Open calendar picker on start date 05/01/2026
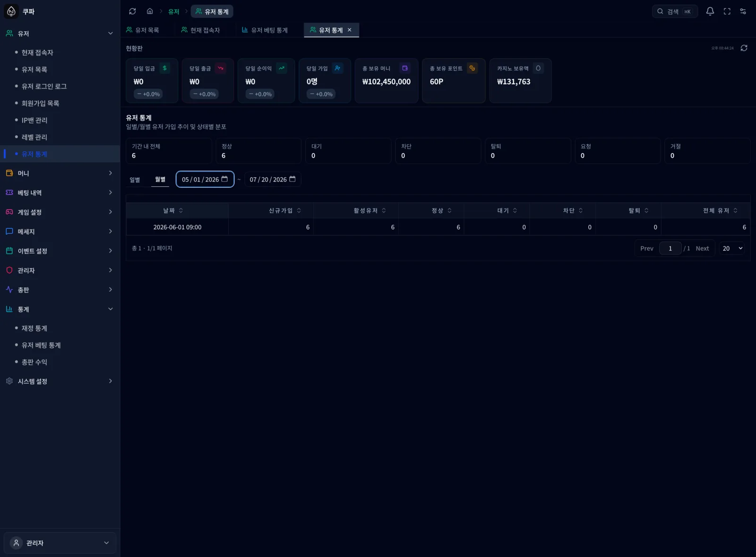This screenshot has height=557, width=756. (224, 179)
